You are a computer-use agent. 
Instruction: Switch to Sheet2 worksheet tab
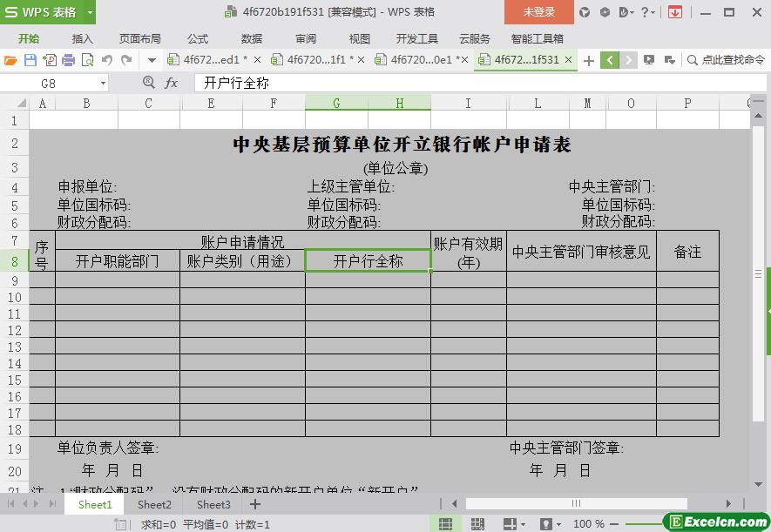click(x=154, y=504)
